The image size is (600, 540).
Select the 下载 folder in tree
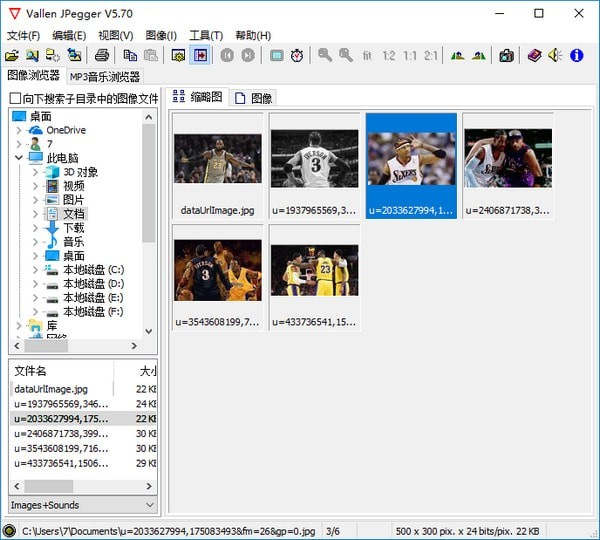73,228
